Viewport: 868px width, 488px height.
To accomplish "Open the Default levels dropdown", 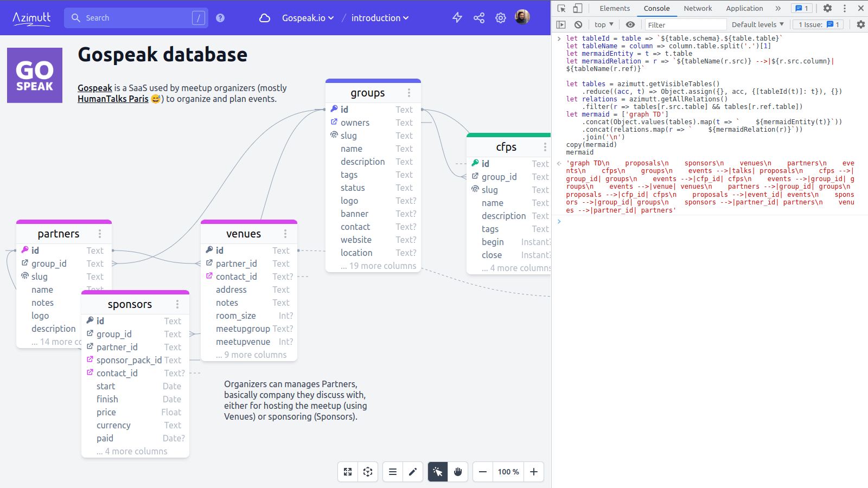I will 757,24.
